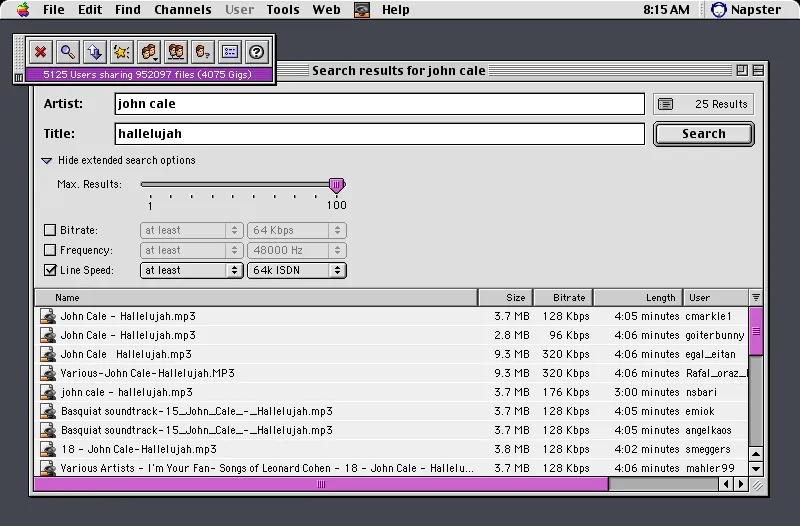Enable the Frequency checkbox
This screenshot has height=526, width=800.
[x=50, y=250]
